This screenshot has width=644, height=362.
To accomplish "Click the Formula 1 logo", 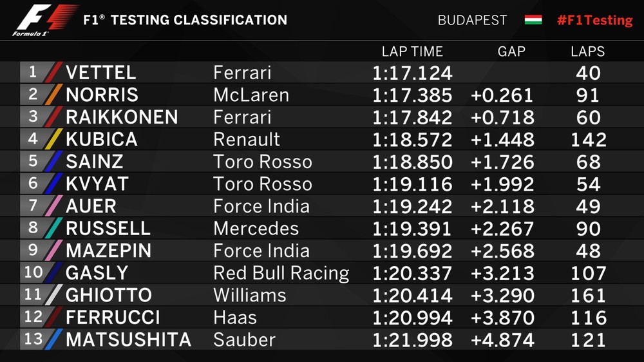I will coord(45,19).
